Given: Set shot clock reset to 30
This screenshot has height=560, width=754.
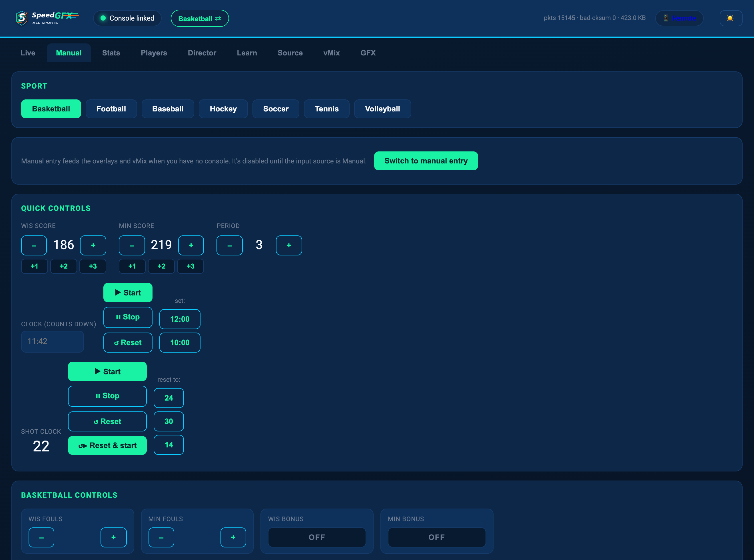Looking at the screenshot, I should (169, 421).
